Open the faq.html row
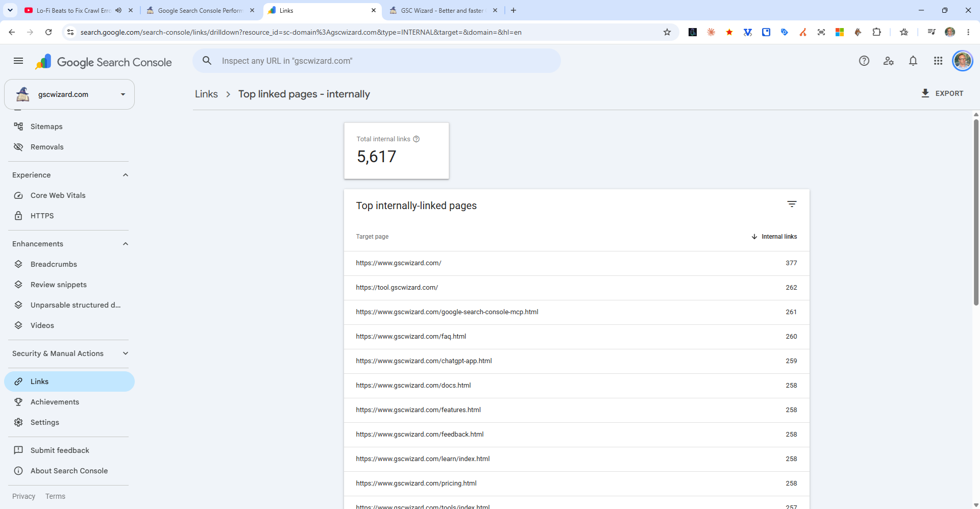This screenshot has height=509, width=980. (x=577, y=337)
